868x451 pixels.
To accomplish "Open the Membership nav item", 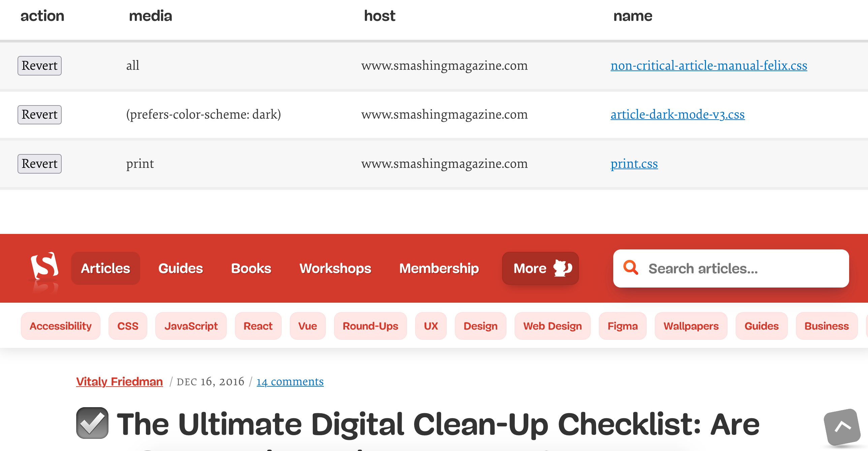I will tap(439, 268).
